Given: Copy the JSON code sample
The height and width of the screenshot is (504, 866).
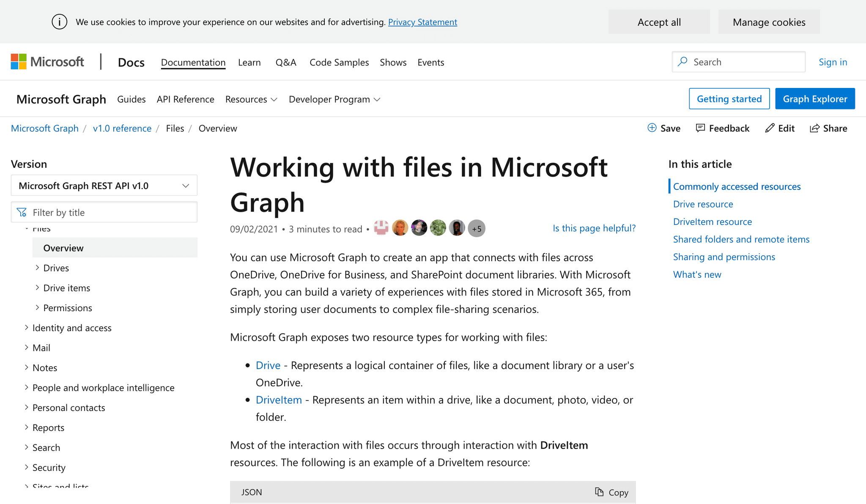Looking at the screenshot, I should 611,492.
